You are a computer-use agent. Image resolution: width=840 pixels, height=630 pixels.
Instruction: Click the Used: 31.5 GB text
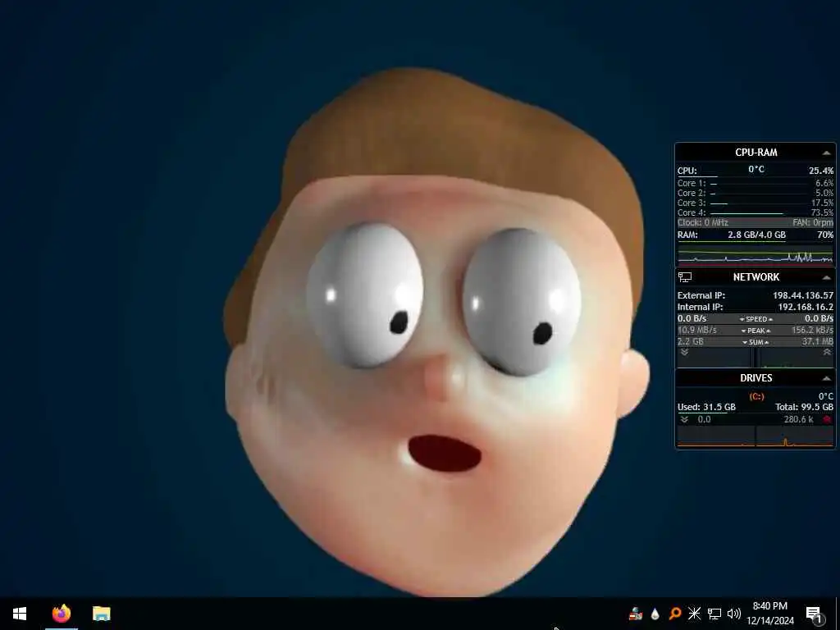click(706, 407)
